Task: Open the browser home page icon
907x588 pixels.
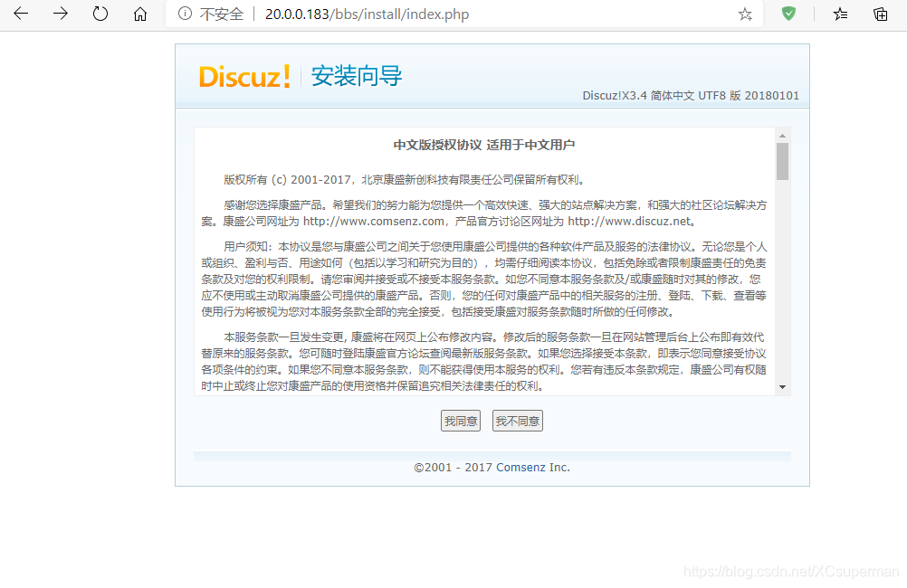Action: [140, 14]
